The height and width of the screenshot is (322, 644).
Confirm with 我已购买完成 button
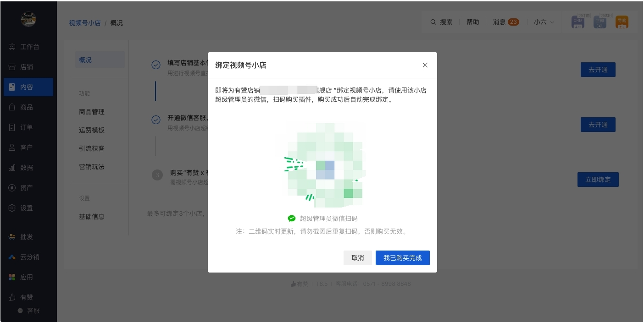(x=403, y=258)
